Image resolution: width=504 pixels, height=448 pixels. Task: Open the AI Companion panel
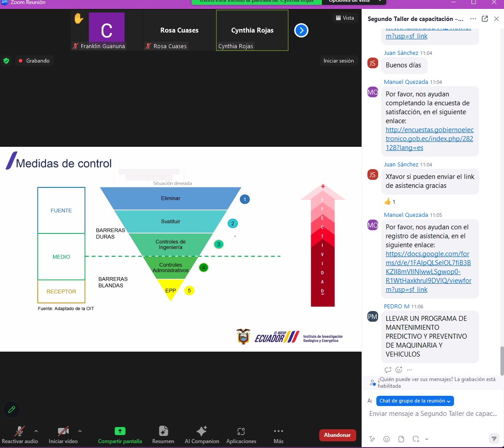pyautogui.click(x=202, y=435)
